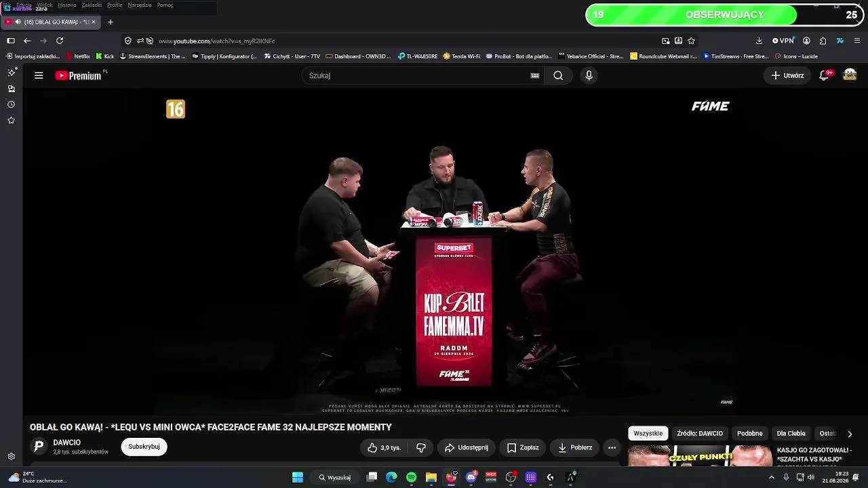Screen dimensions: 868x488
Task: Start voice search with microphone icon
Action: pos(589,76)
